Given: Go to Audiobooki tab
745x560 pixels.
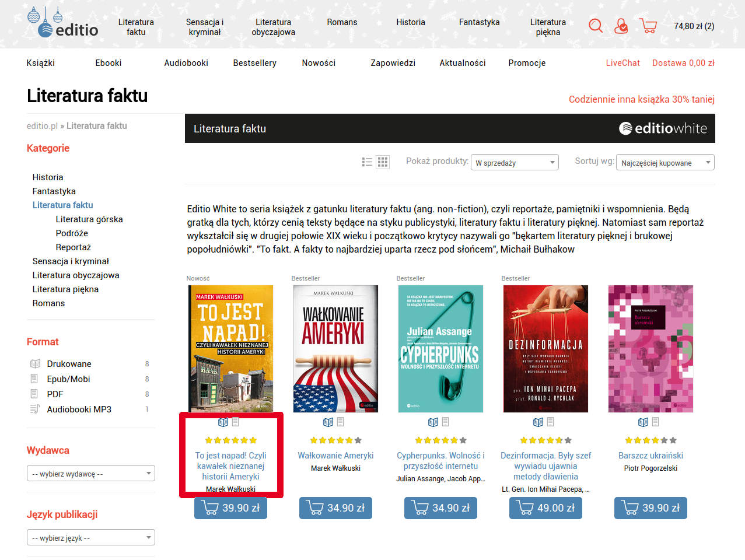Looking at the screenshot, I should click(x=186, y=63).
